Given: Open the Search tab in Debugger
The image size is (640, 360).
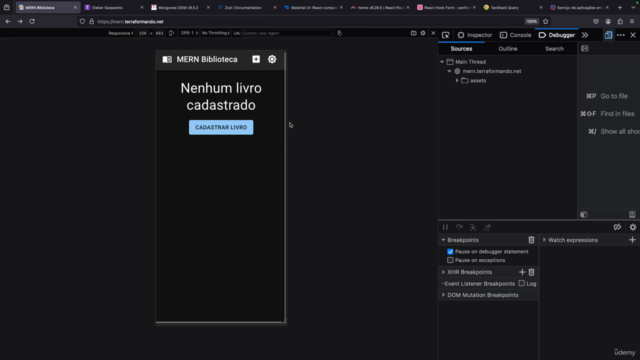Looking at the screenshot, I should (554, 49).
